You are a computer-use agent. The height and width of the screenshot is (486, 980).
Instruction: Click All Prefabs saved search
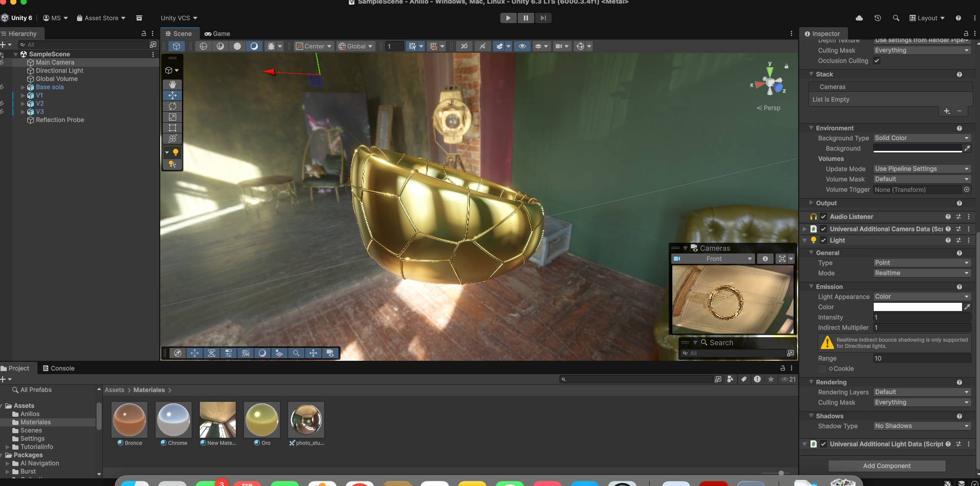pyautogui.click(x=36, y=390)
